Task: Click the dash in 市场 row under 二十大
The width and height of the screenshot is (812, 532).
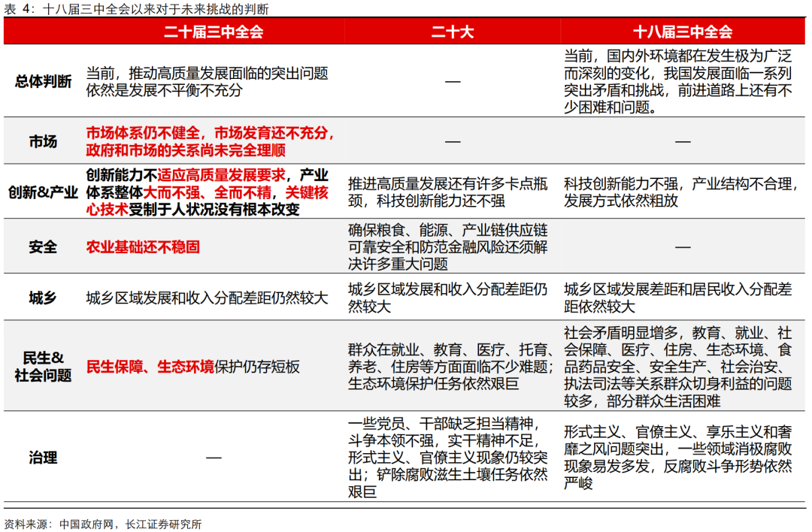Action: [x=452, y=141]
